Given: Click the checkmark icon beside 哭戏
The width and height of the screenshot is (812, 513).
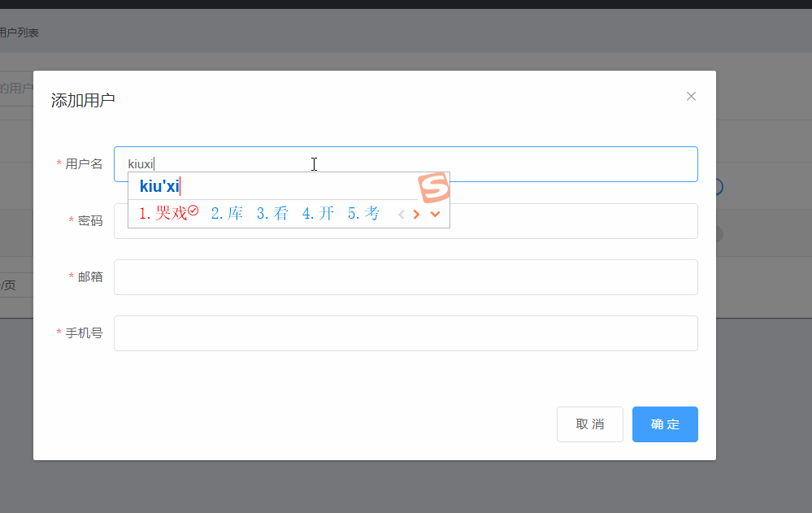Looking at the screenshot, I should point(193,211).
